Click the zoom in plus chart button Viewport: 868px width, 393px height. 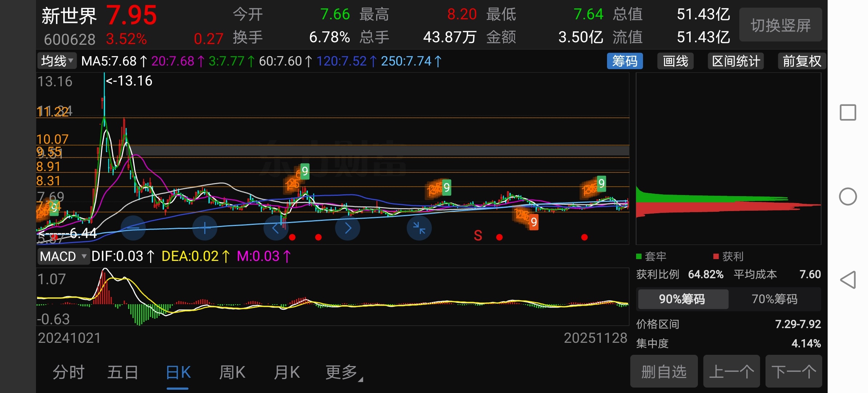click(205, 228)
